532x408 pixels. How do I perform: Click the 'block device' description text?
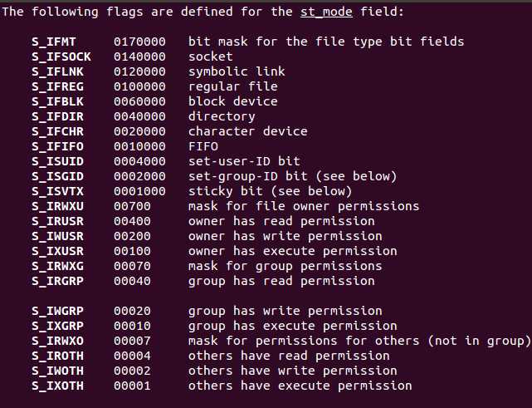tap(233, 101)
